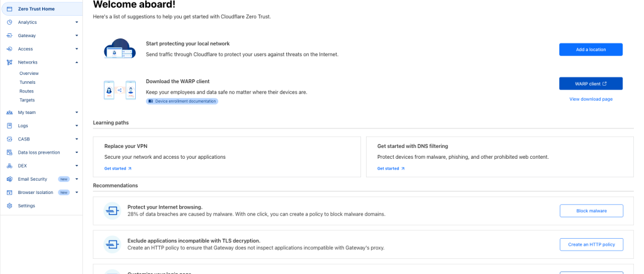Click the WARP client button
The width and height of the screenshot is (644, 274).
click(591, 84)
